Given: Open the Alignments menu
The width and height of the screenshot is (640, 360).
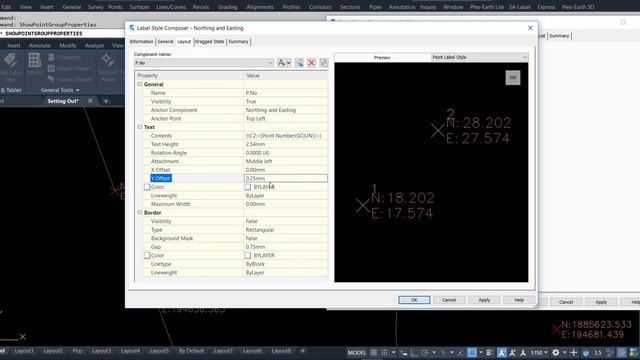Looking at the screenshot, I should click(x=260, y=7).
